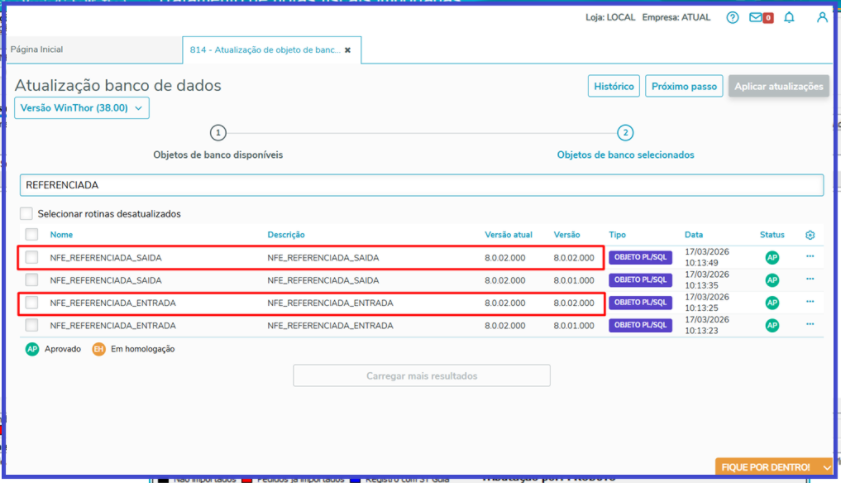Go to step 1 circle icon
Image resolution: width=841 pixels, height=483 pixels.
(218, 132)
